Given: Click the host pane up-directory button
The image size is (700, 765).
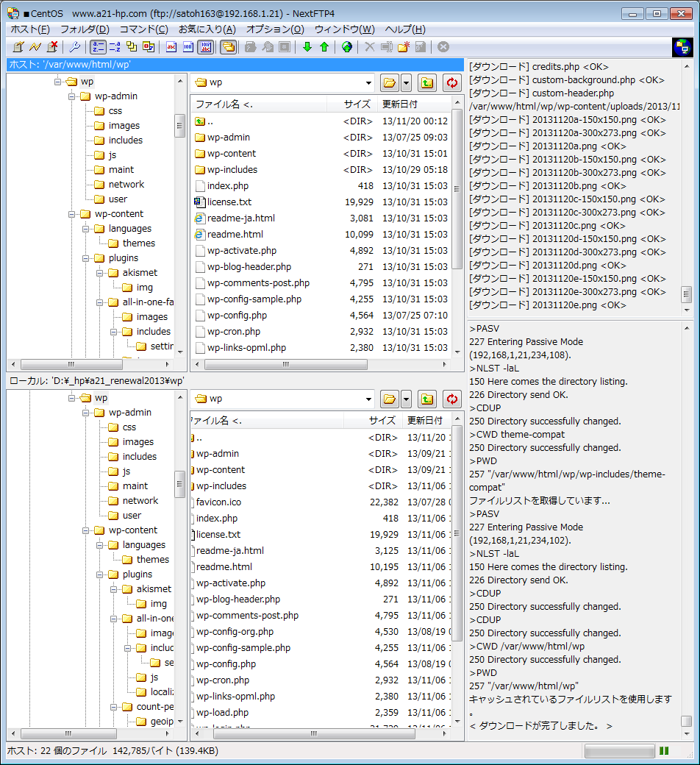Looking at the screenshot, I should click(427, 83).
